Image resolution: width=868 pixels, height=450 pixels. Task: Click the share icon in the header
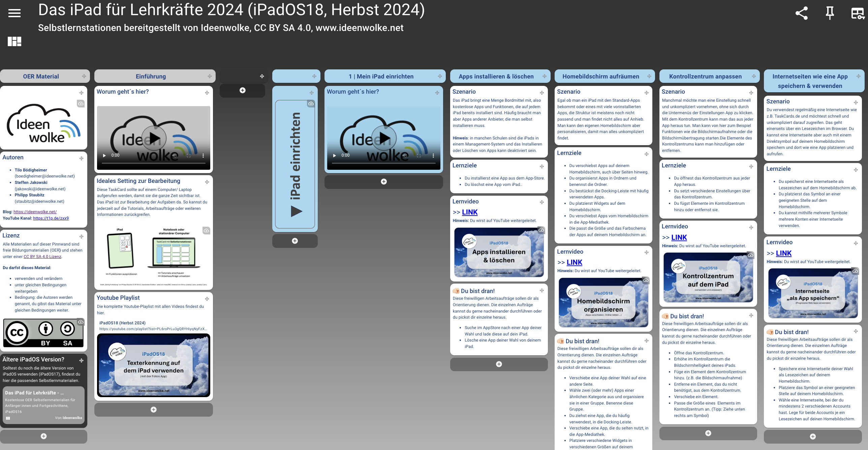[802, 13]
